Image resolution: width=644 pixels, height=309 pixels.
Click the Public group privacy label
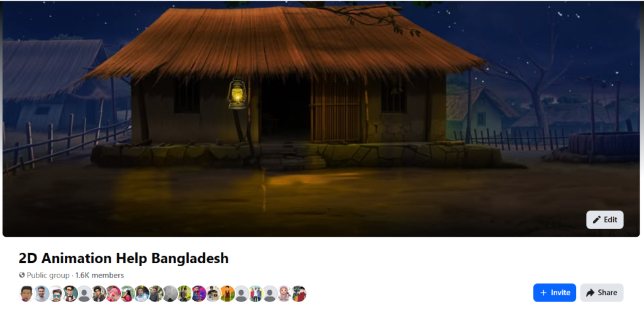click(x=48, y=275)
